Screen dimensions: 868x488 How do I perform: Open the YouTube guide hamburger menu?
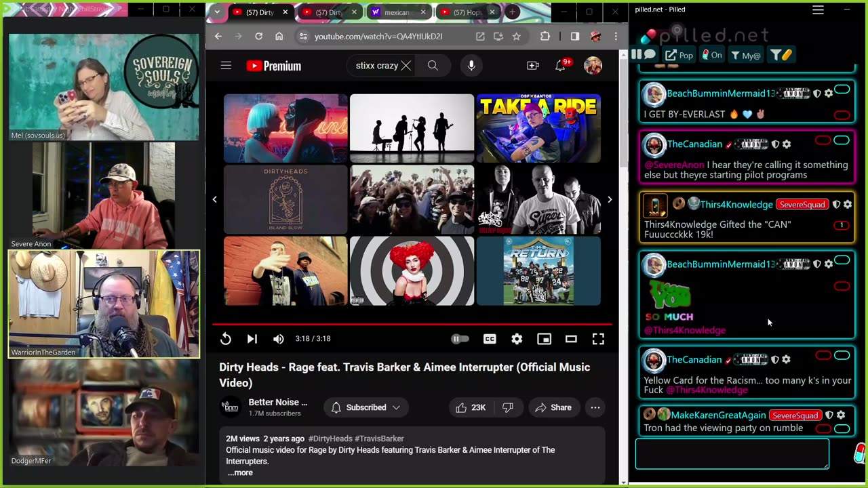point(226,66)
